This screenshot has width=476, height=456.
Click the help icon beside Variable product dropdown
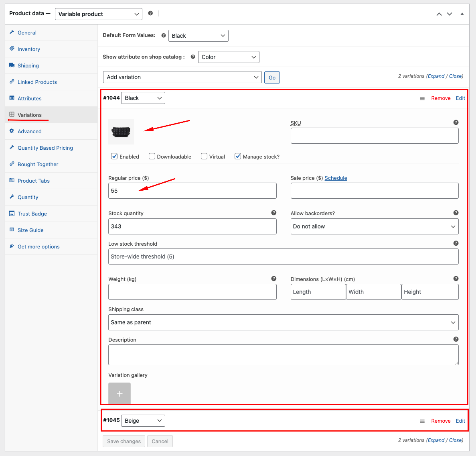[150, 13]
